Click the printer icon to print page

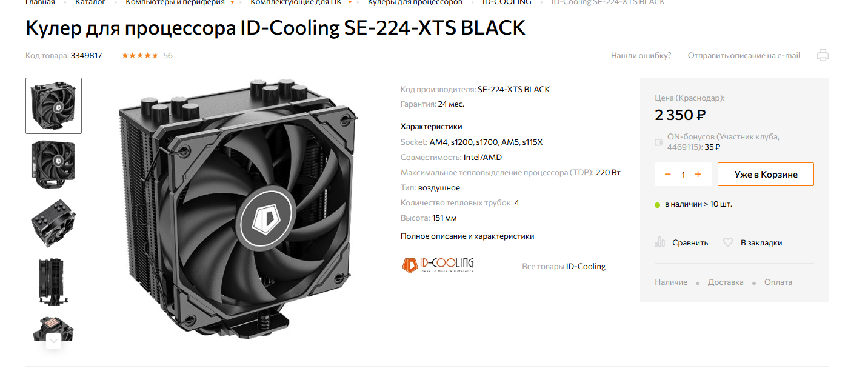tap(823, 55)
